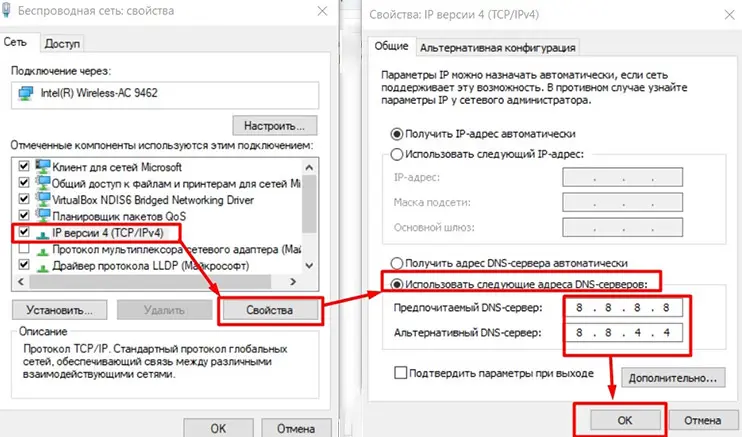Open Дополнительно... advanced settings

(673, 378)
